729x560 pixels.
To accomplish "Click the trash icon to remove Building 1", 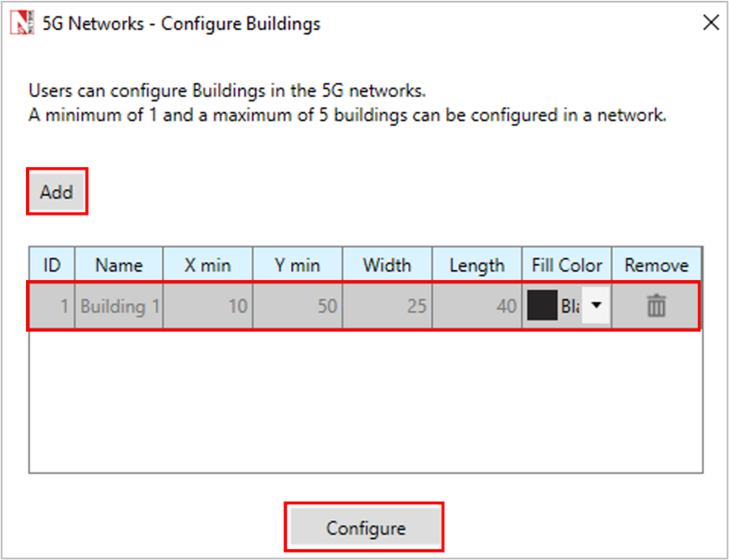I will point(656,307).
